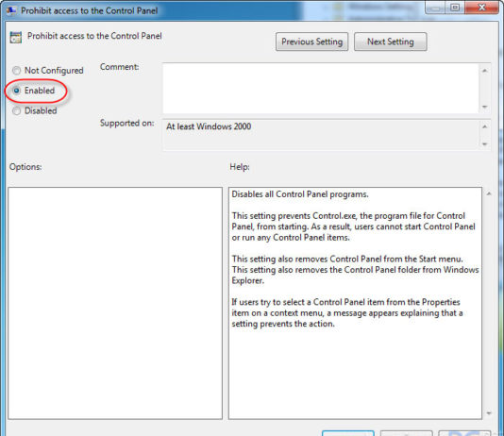This screenshot has width=504, height=436.
Task: Click Comment box scroll up arrow
Action: [485, 71]
